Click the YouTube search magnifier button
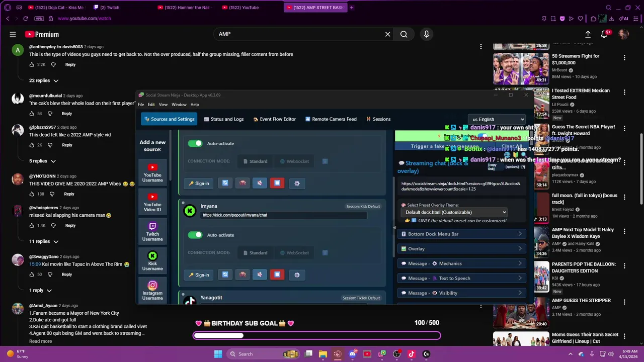644x362 pixels. pos(404,34)
